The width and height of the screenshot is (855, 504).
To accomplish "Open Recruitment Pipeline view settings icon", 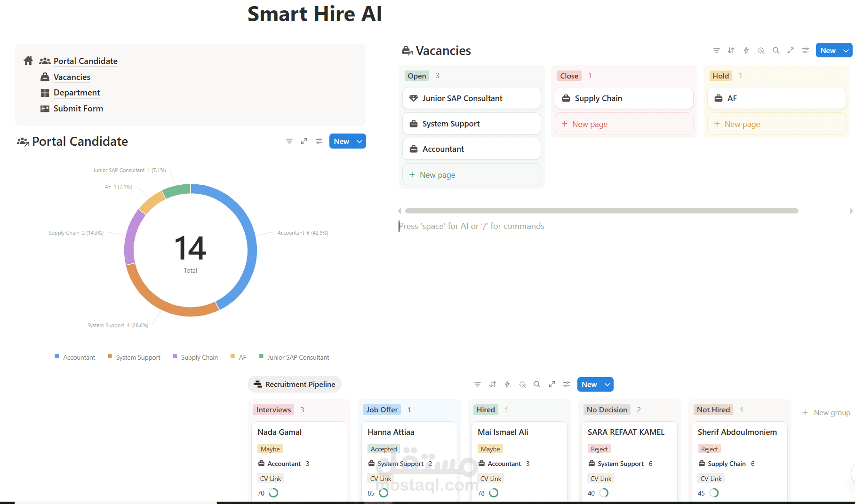I will pyautogui.click(x=567, y=384).
